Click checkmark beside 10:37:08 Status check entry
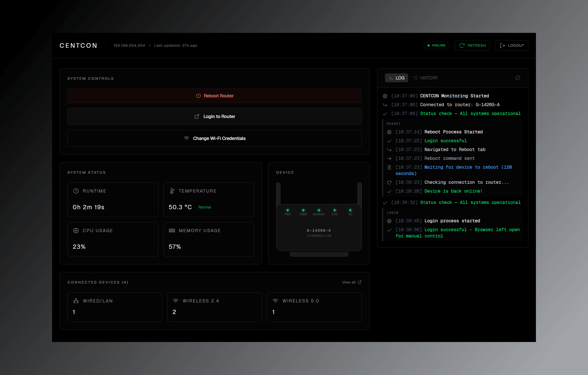588x375 pixels. [385, 114]
